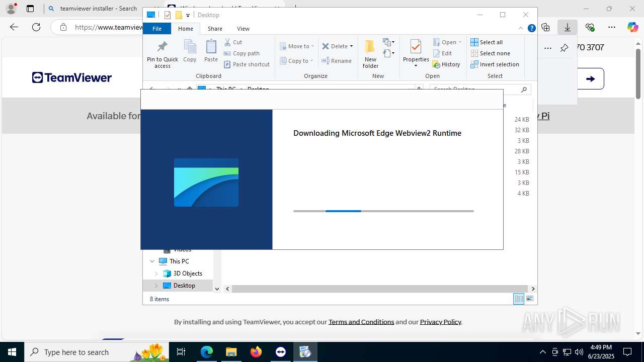Click the Copy icon in the Clipboard group
Screen dimensions: 644x362
pyautogui.click(x=190, y=51)
